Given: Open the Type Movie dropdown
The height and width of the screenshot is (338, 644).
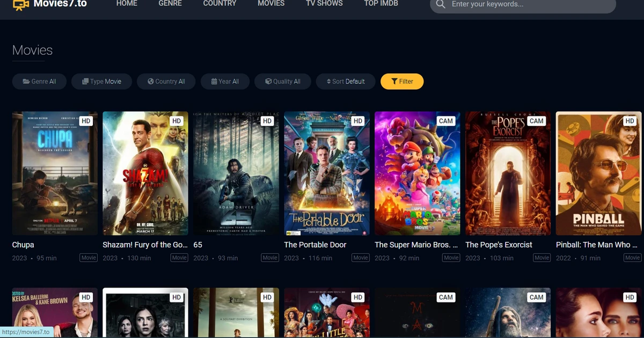Looking at the screenshot, I should [101, 81].
